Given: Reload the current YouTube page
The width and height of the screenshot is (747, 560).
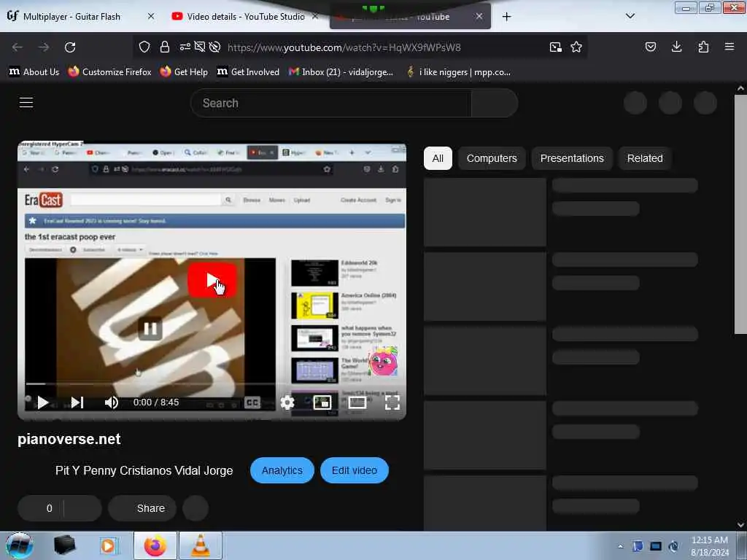Looking at the screenshot, I should [x=70, y=47].
